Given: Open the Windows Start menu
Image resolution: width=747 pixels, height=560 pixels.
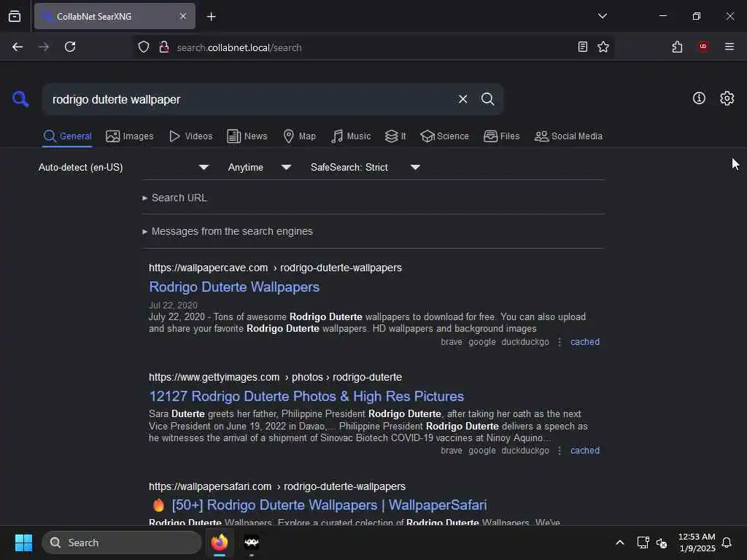Looking at the screenshot, I should point(23,542).
